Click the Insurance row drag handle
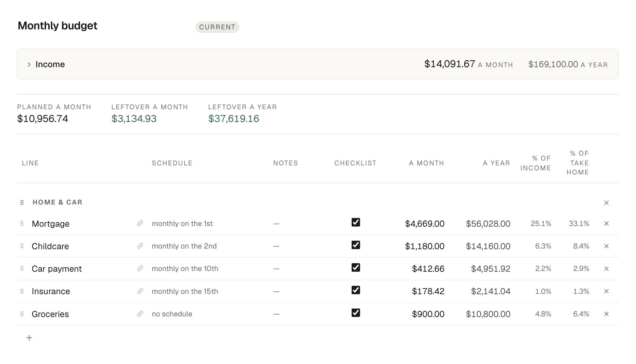Screen dimensions: 636x364 pyautogui.click(x=22, y=291)
